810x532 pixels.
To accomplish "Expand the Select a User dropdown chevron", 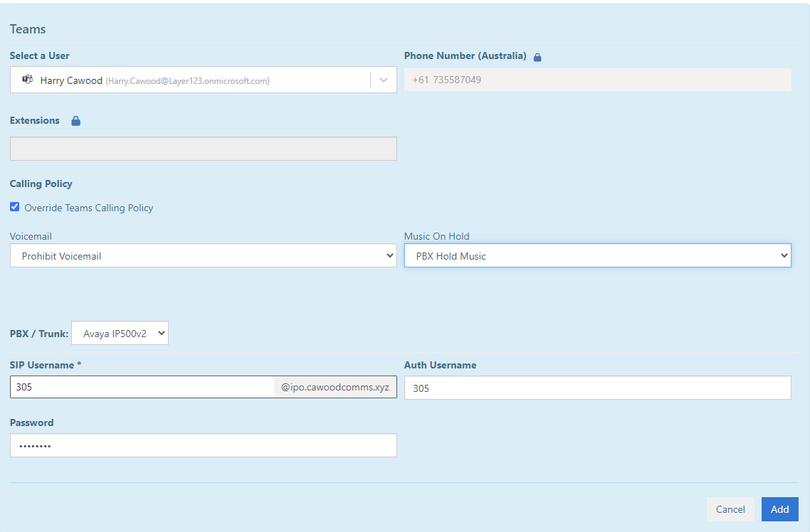I will [x=384, y=80].
